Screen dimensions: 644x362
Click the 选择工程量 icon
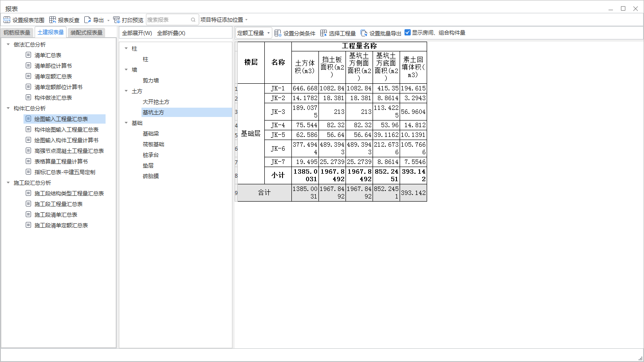(323, 33)
